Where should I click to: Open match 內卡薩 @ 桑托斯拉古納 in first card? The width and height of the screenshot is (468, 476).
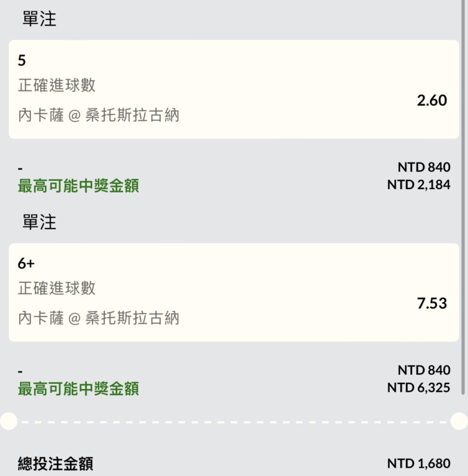tap(98, 115)
